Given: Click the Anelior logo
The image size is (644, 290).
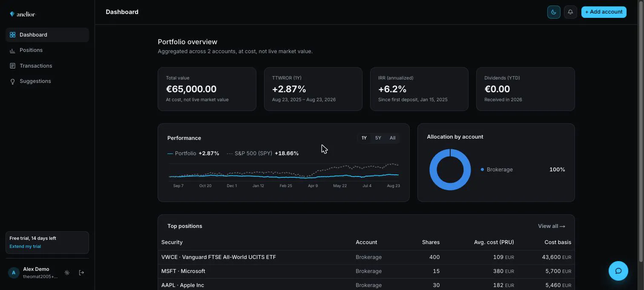Looking at the screenshot, I should (23, 14).
